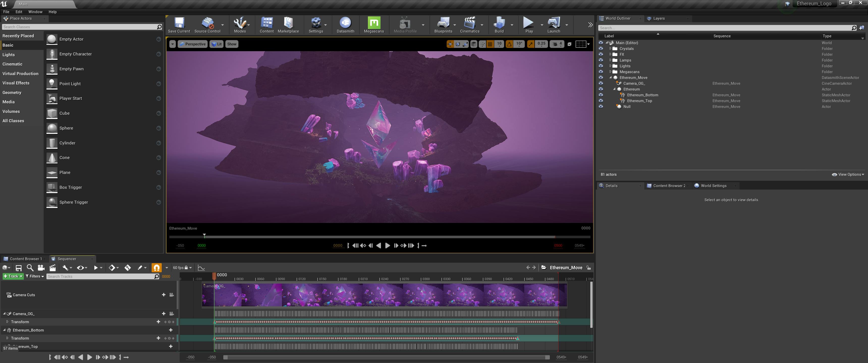868x363 pixels.
Task: Open the Window menu
Action: [x=35, y=12]
